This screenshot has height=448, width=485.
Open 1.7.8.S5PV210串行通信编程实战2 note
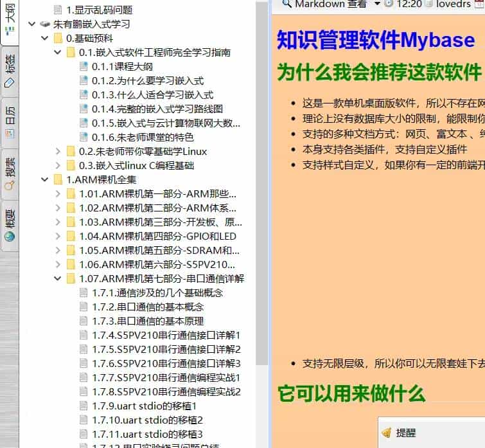[166, 391]
